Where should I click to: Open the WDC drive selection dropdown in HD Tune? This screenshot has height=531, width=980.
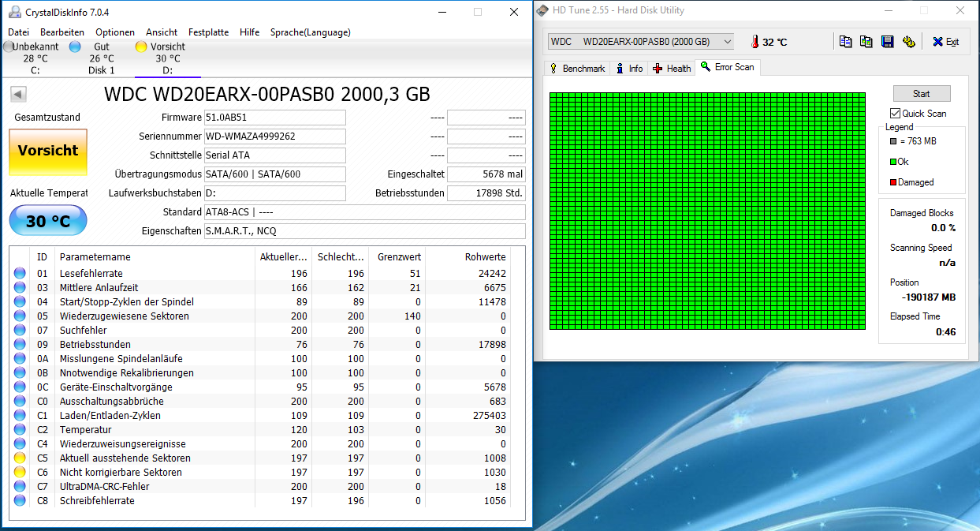tap(640, 42)
